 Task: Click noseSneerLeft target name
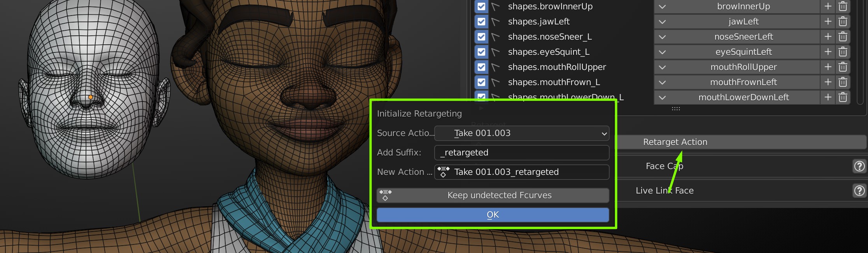(744, 37)
